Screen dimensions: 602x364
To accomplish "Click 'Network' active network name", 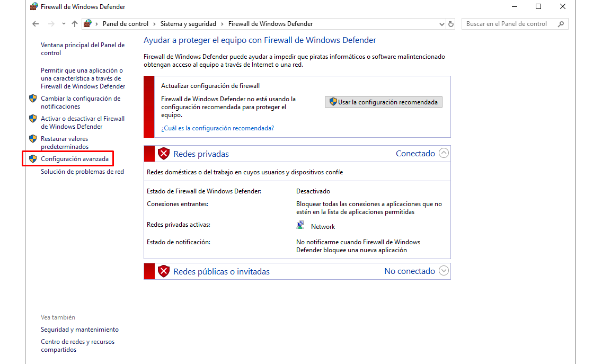I will (323, 227).
